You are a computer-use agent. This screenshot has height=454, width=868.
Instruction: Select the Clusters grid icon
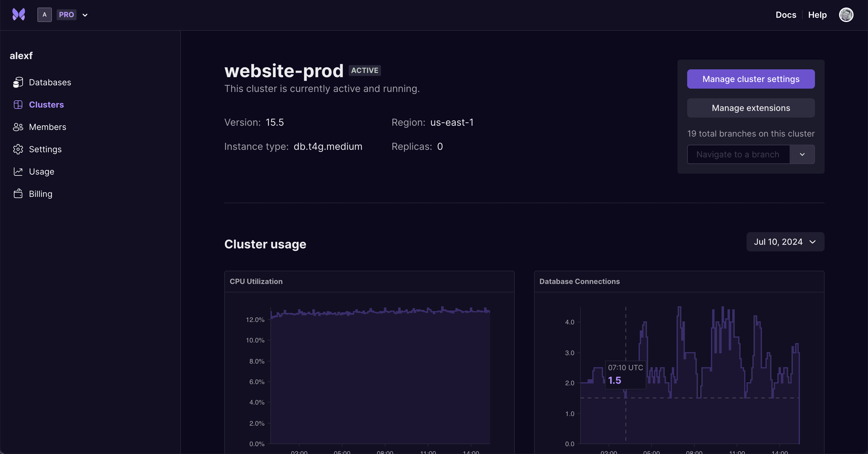18,105
